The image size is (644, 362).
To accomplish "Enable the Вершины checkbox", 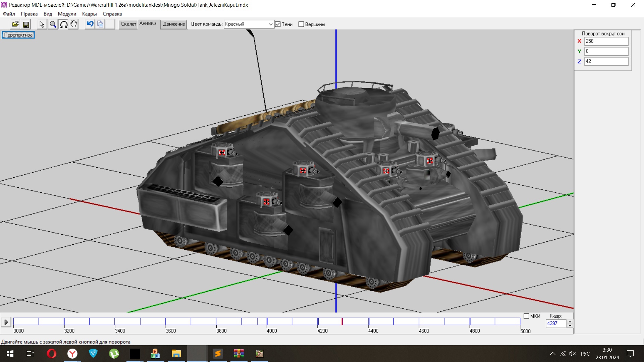I will click(301, 24).
